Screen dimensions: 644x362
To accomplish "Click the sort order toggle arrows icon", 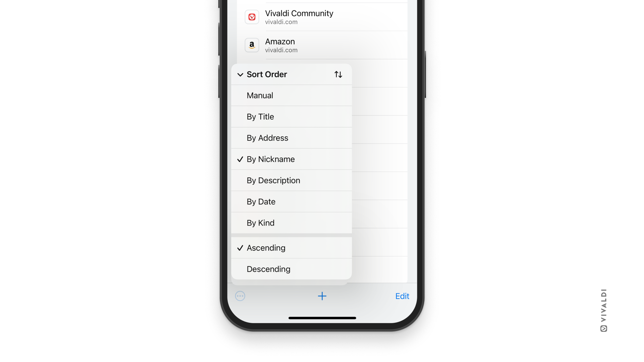I will coord(338,74).
